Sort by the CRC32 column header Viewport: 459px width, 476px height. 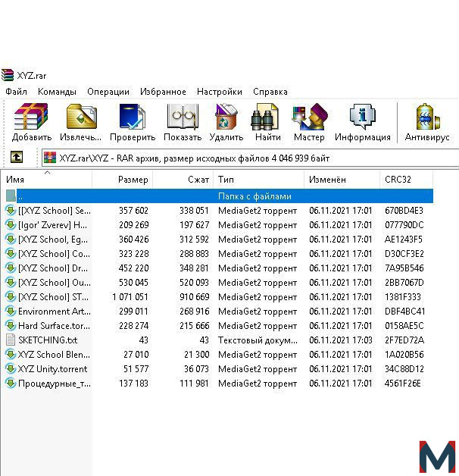click(x=407, y=180)
